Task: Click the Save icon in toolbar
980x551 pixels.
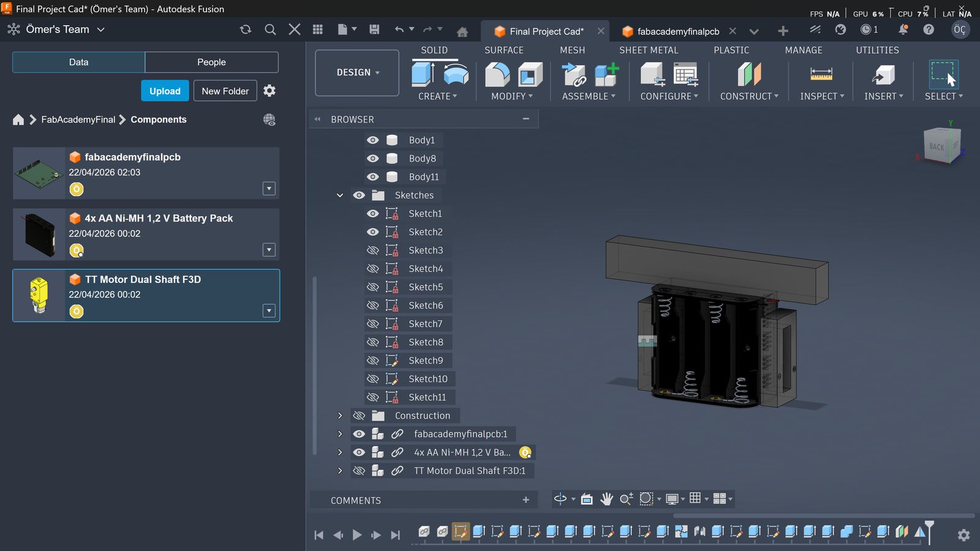Action: click(x=374, y=29)
